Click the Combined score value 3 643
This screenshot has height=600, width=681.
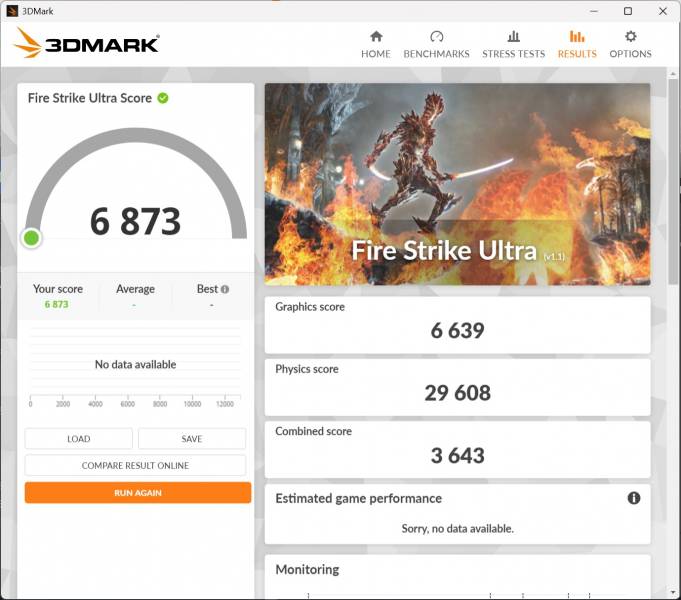pos(457,456)
